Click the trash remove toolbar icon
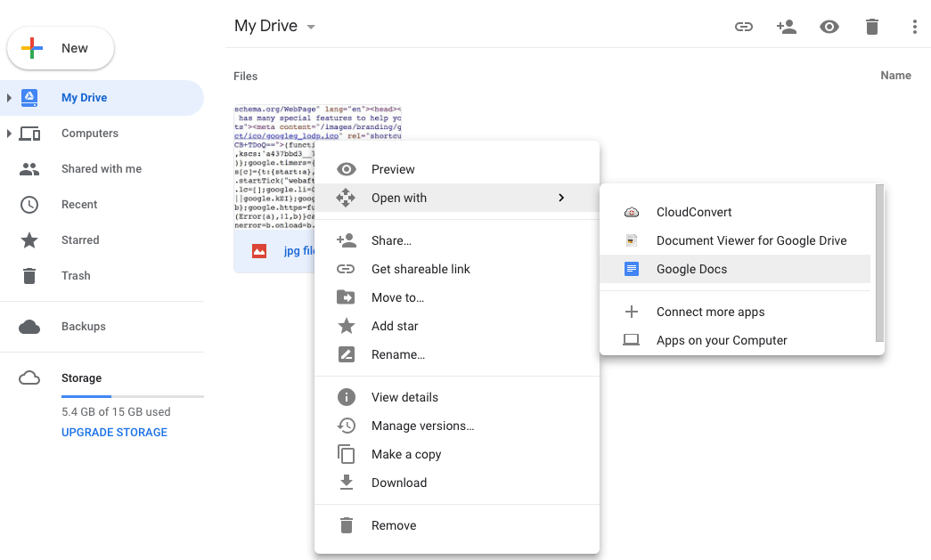Screen dimensions: 931x560 click(x=871, y=27)
